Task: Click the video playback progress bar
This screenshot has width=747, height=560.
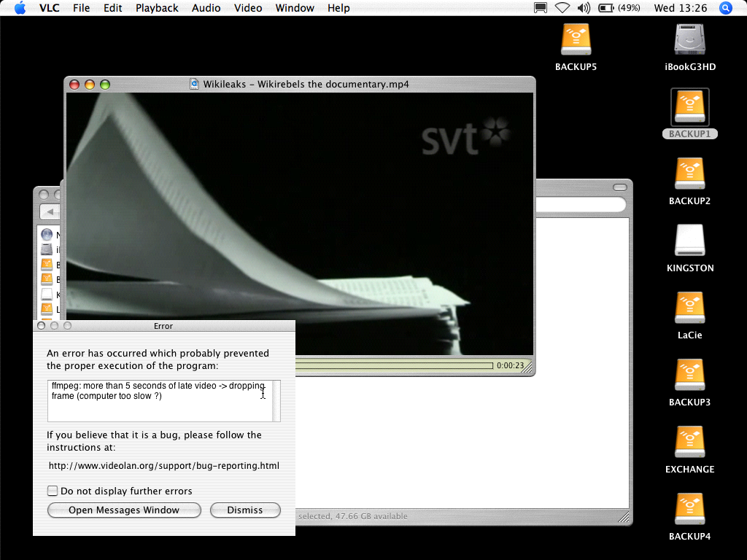Action: click(394, 366)
